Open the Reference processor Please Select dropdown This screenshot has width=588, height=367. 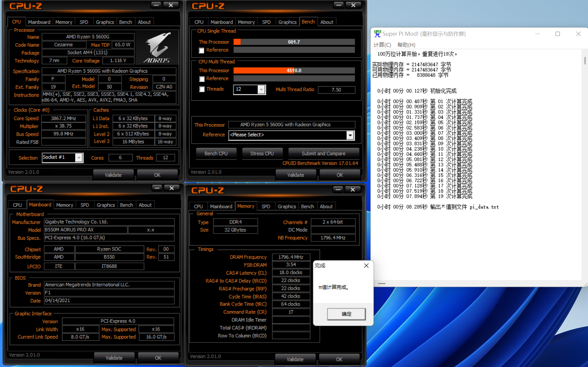tap(350, 135)
